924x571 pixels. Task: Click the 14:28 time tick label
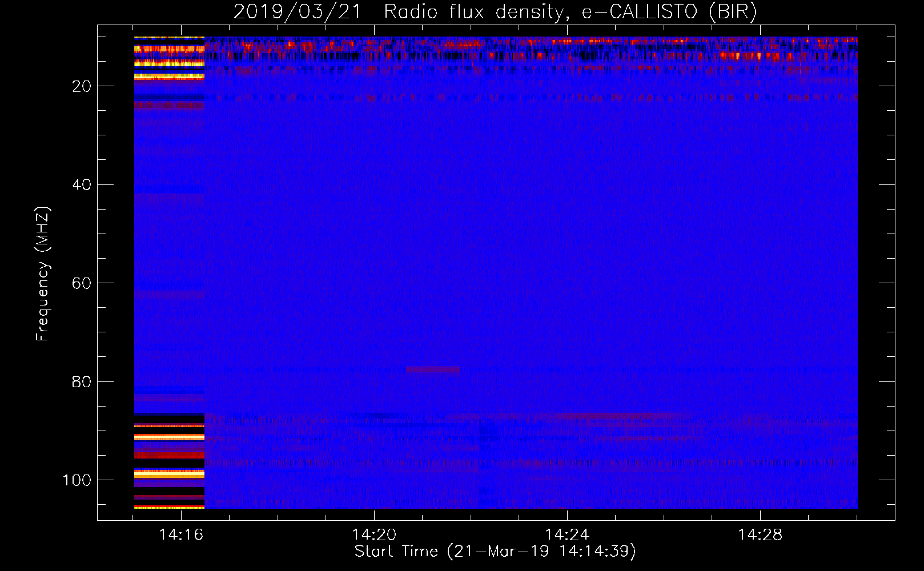tap(760, 535)
